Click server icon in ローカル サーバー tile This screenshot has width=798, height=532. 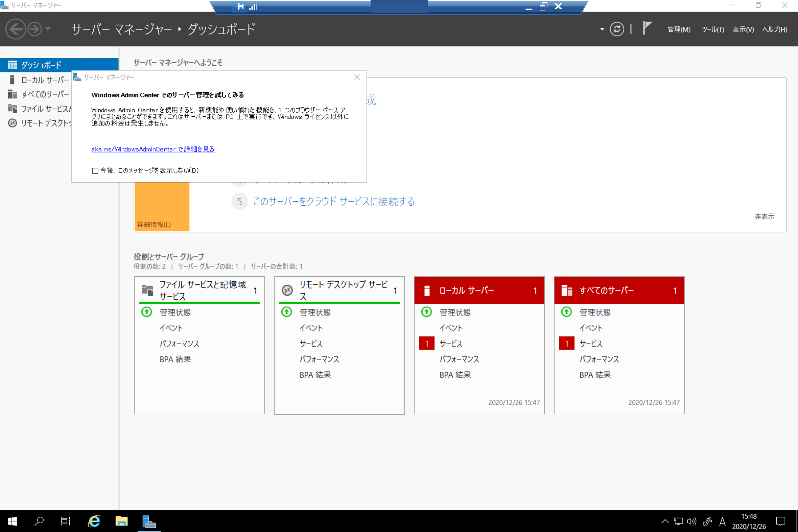point(427,291)
